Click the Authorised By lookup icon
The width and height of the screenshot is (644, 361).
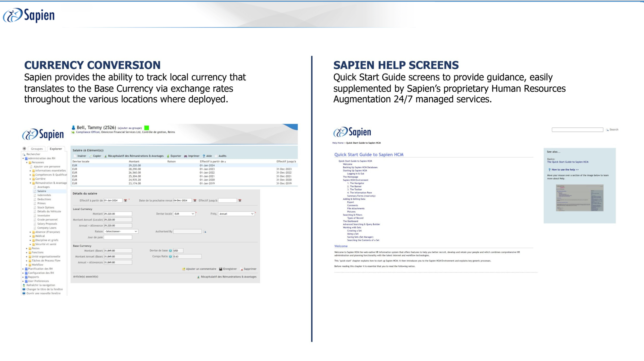(205, 232)
